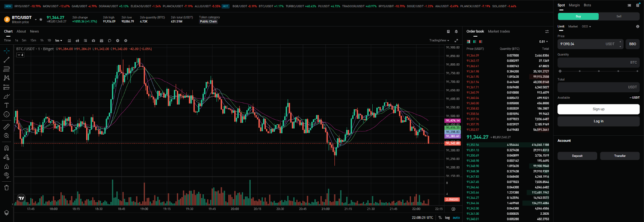
Task: Select the text annotation tool
Action: [6, 105]
